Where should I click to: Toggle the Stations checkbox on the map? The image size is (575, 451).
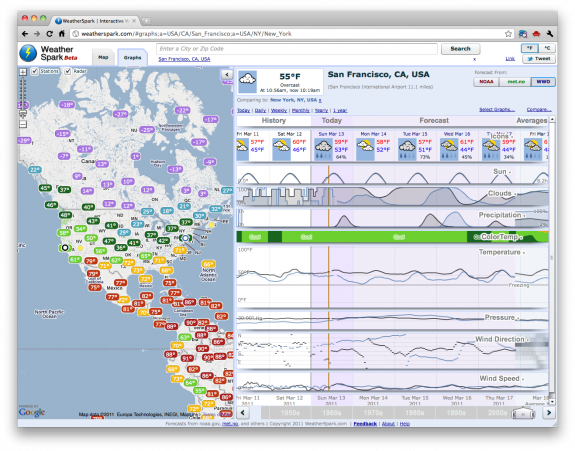tap(34, 71)
